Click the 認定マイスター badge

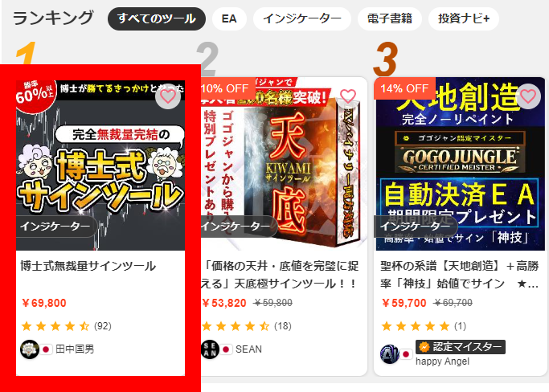[x=461, y=347]
